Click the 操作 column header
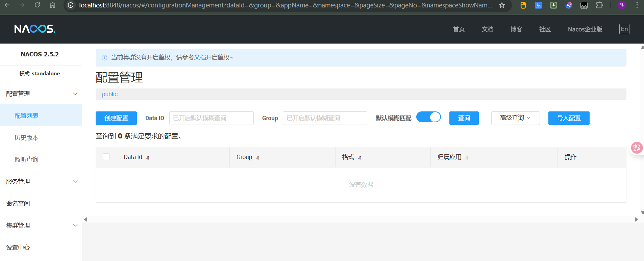644x261 pixels. 571,157
